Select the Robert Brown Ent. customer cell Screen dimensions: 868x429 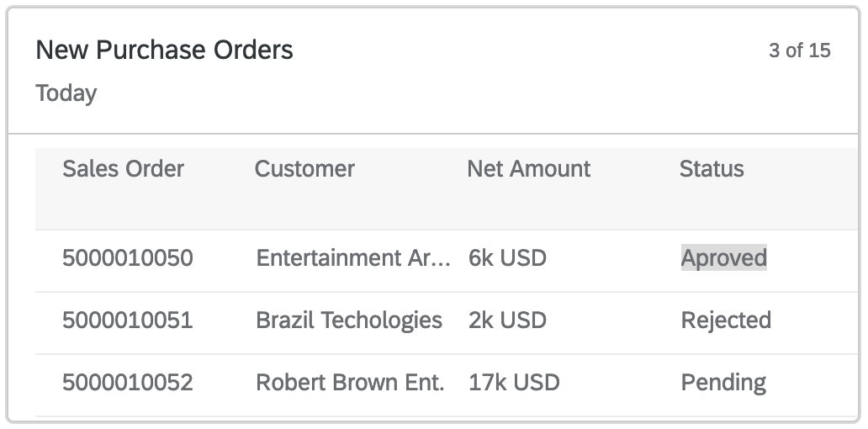click(x=350, y=383)
